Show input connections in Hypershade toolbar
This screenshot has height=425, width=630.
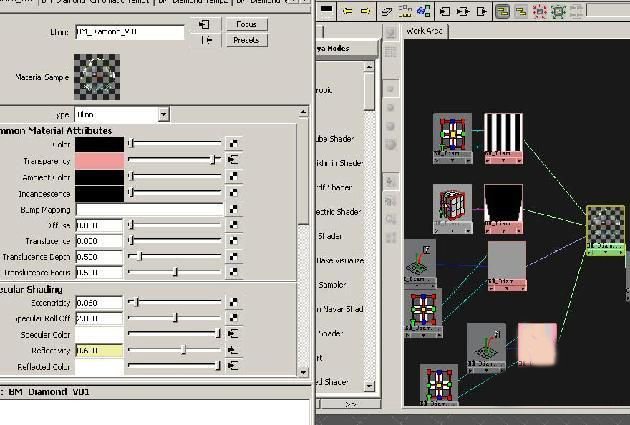pyautogui.click(x=444, y=11)
